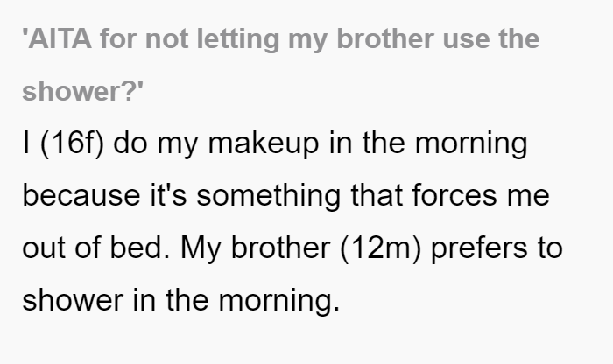Click the word 'brother' in the gray heading
Image resolution: width=613 pixels, height=364 pixels.
385,38
